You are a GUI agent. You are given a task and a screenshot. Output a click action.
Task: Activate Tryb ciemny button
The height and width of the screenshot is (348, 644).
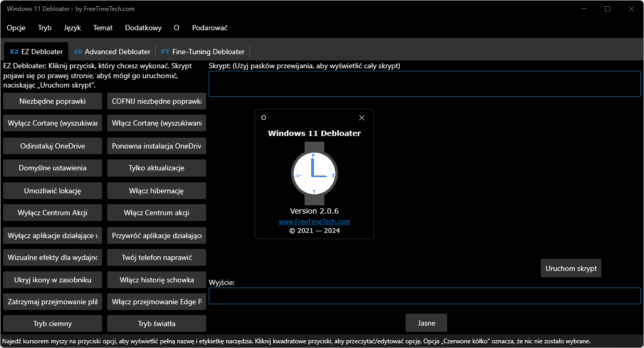tap(53, 324)
